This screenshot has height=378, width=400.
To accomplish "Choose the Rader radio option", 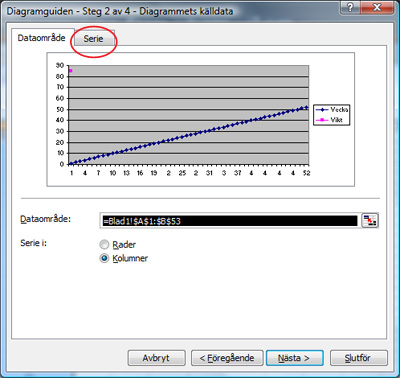I will 118,245.
